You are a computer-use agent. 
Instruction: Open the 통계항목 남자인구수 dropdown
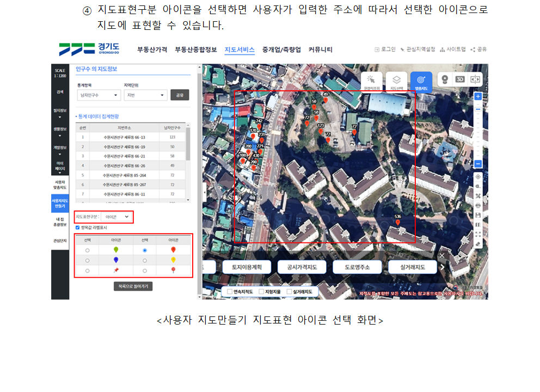[x=99, y=95]
